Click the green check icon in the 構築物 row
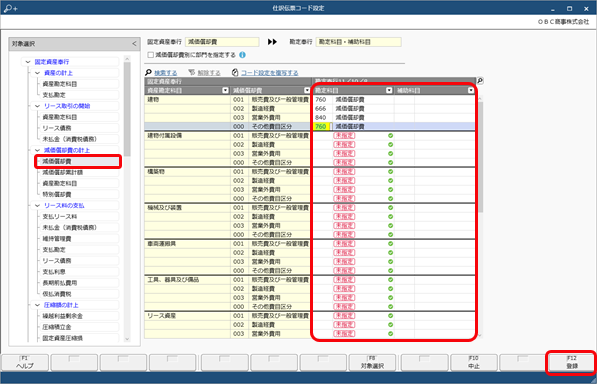The width and height of the screenshot is (597, 384). coord(390,172)
